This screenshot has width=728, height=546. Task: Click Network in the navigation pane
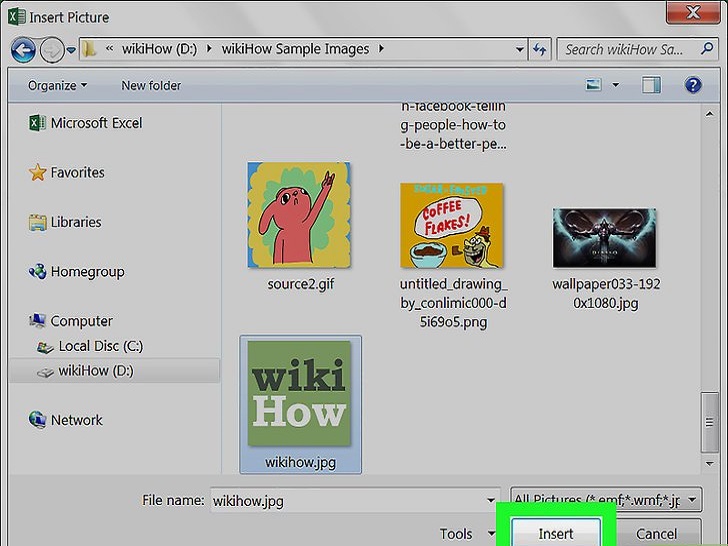(78, 420)
